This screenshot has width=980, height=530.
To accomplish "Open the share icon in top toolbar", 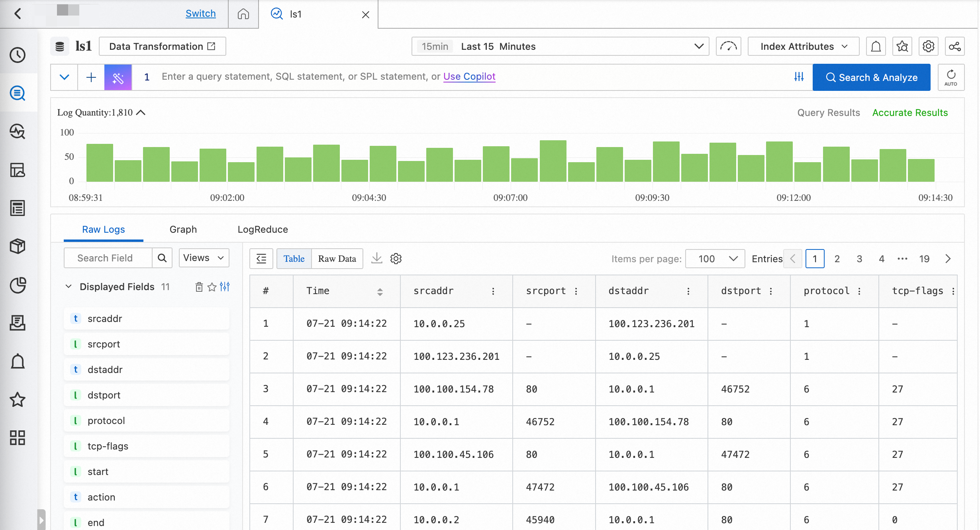I will (x=955, y=47).
